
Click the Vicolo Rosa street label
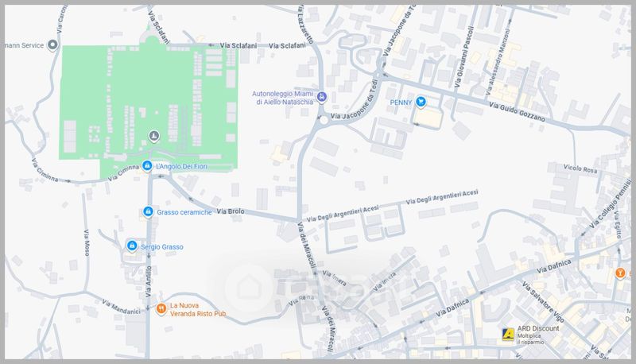(580, 169)
